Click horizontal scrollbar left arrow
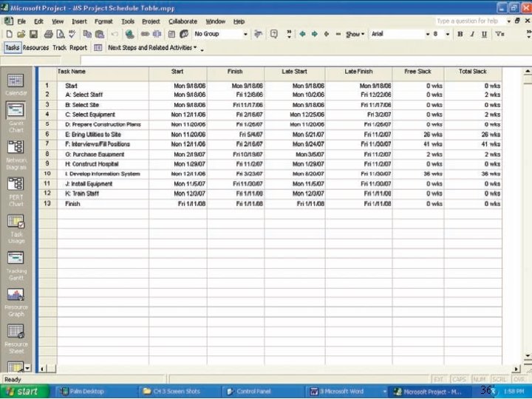Screen dimensions: 532x399 [42, 369]
